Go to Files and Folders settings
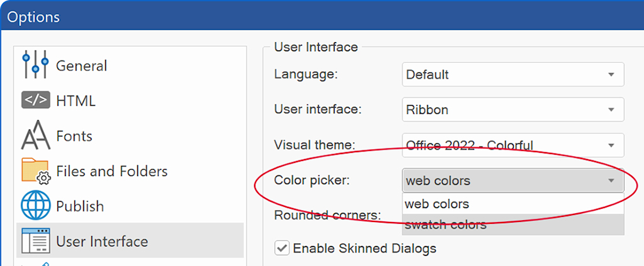Image resolution: width=644 pixels, height=266 pixels. pyautogui.click(x=112, y=171)
